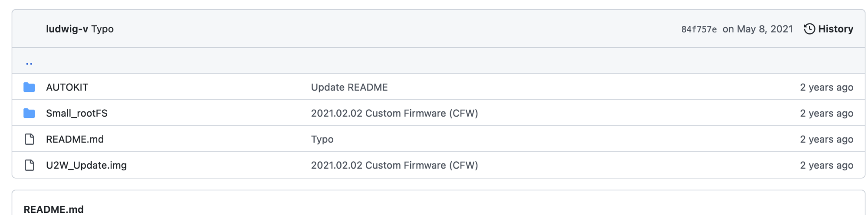Image resolution: width=868 pixels, height=215 pixels.
Task: Open the AUTOKIT folder
Action: point(67,87)
